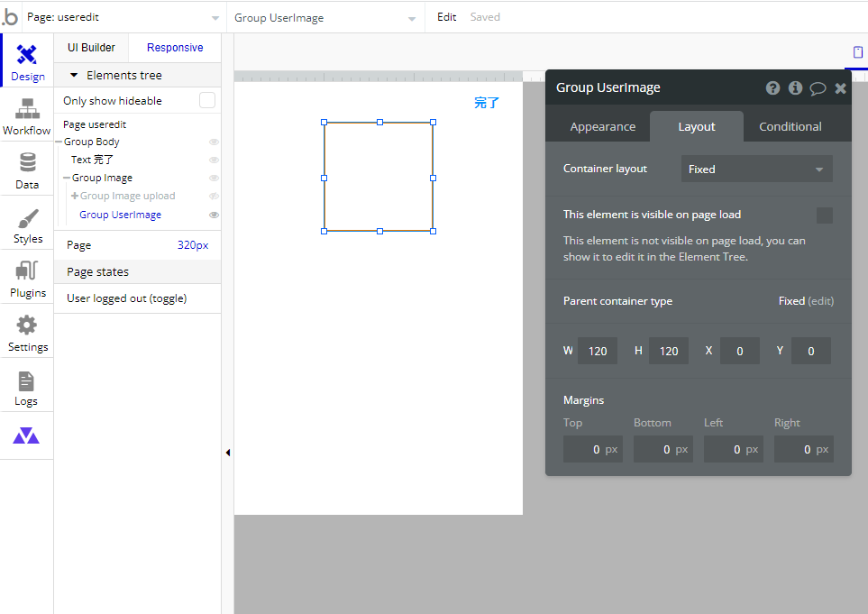Toggle visibility eye for Group Image upload
Image resolution: width=868 pixels, height=614 pixels.
(214, 196)
